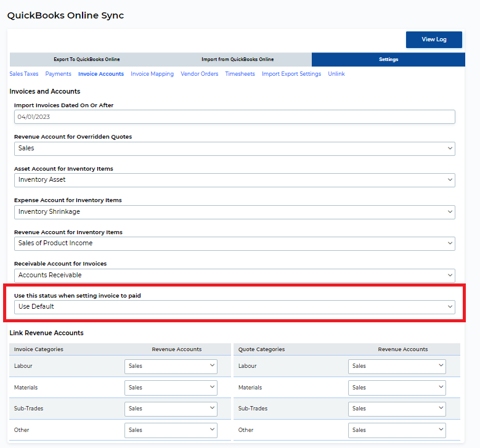Go to Vendor Orders link

[x=199, y=74]
